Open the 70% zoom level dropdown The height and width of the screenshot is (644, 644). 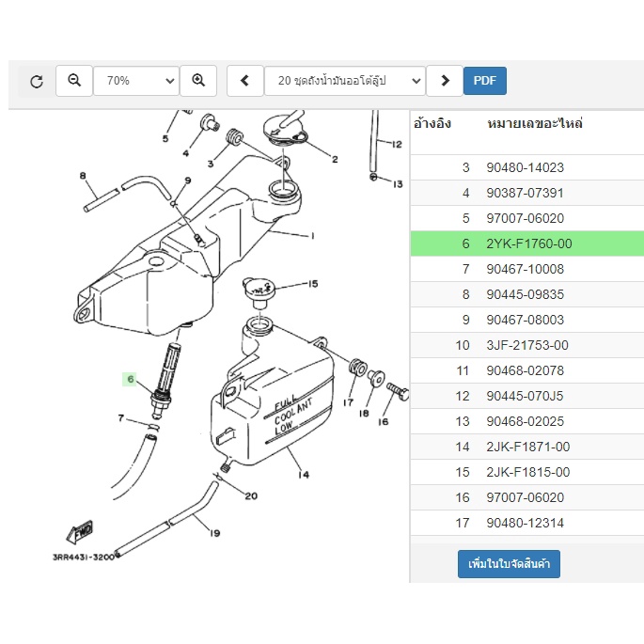pyautogui.click(x=136, y=81)
